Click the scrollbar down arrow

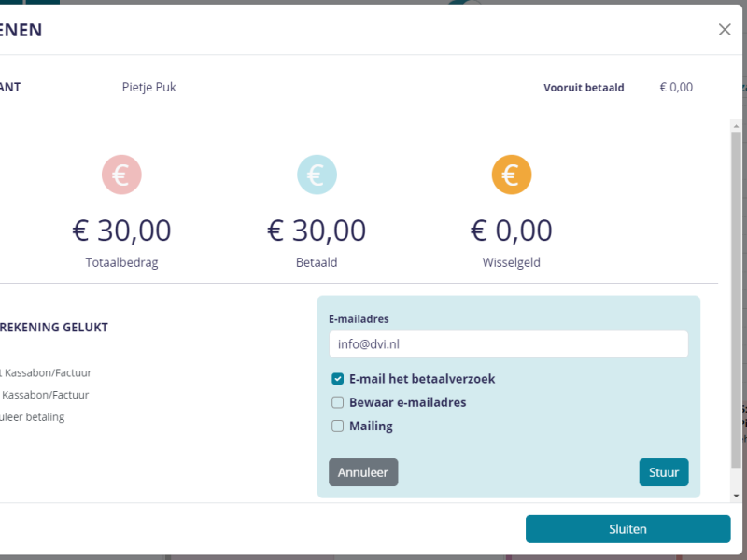[x=736, y=496]
